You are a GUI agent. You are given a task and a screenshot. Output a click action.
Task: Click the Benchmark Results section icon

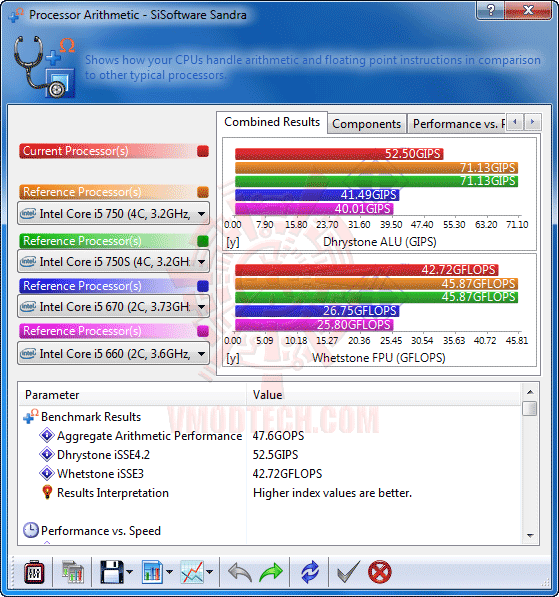pos(31,417)
